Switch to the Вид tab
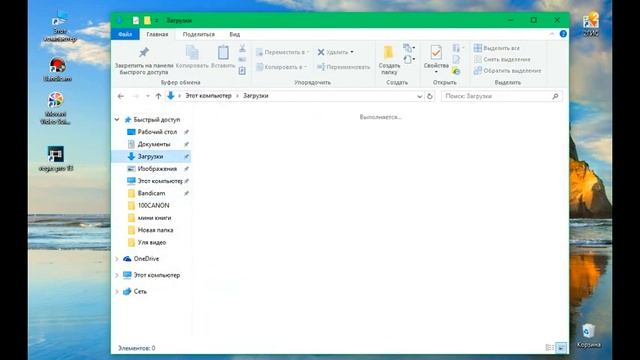The width and height of the screenshot is (640, 360). [x=234, y=34]
